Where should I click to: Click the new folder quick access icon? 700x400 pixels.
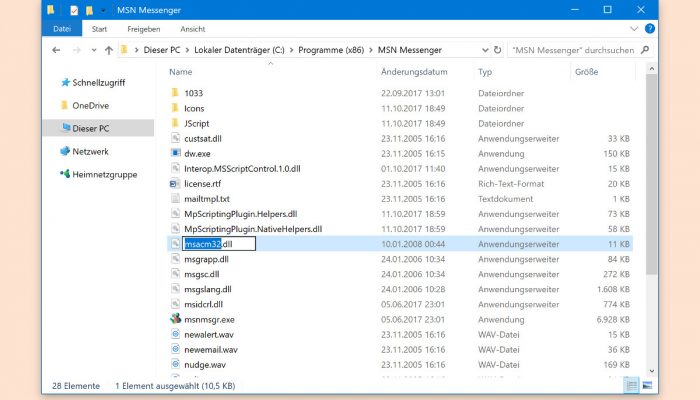click(89, 10)
